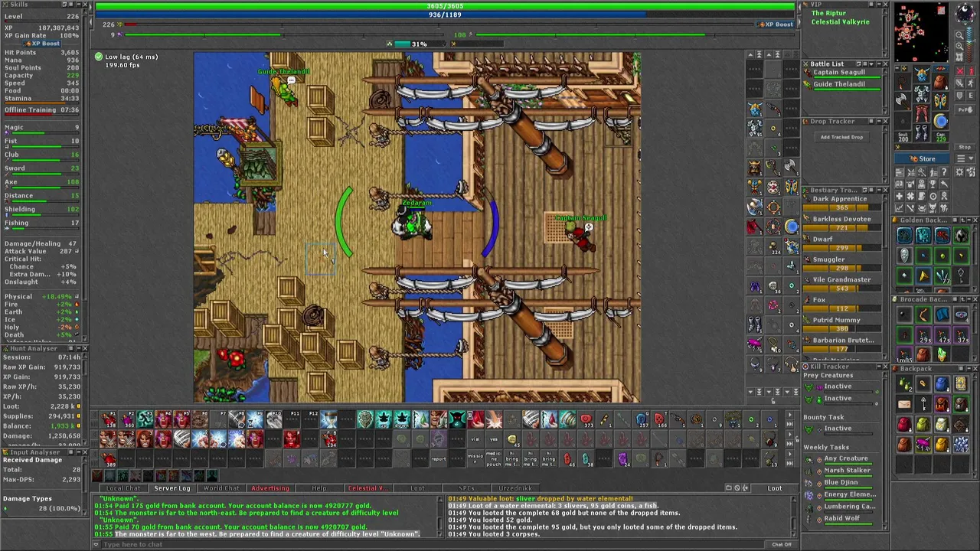Open Urzednikk chat tab
The height and width of the screenshot is (551, 980).
515,488
